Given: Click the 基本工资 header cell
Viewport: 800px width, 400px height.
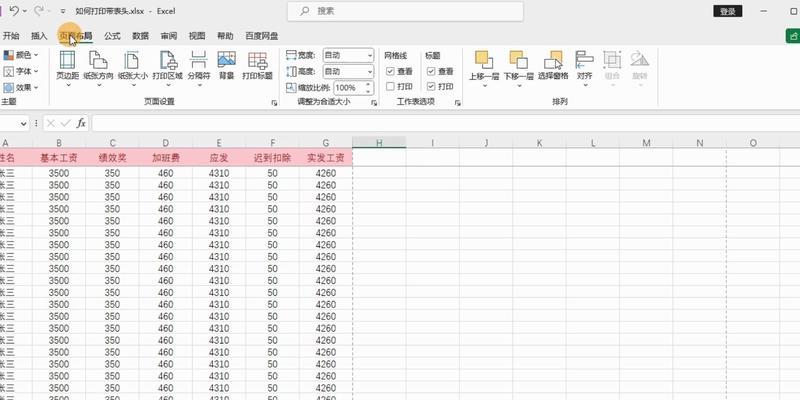Looking at the screenshot, I should [x=59, y=158].
